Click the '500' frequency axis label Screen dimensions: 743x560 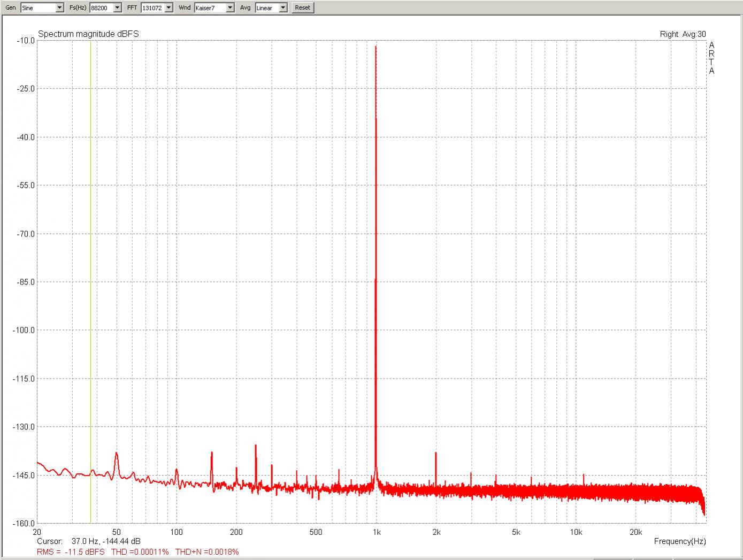(x=316, y=532)
